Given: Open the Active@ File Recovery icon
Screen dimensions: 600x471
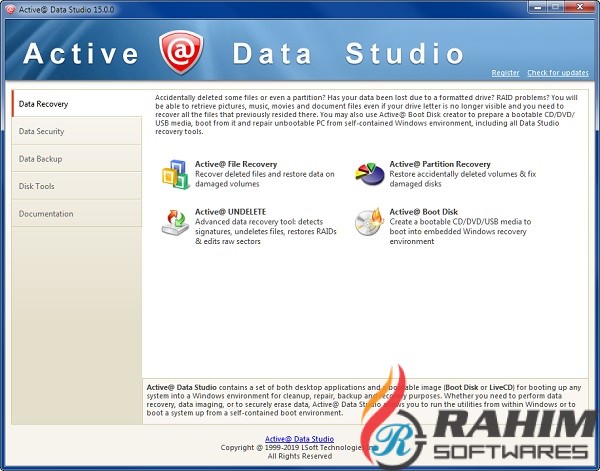Looking at the screenshot, I should [x=176, y=174].
